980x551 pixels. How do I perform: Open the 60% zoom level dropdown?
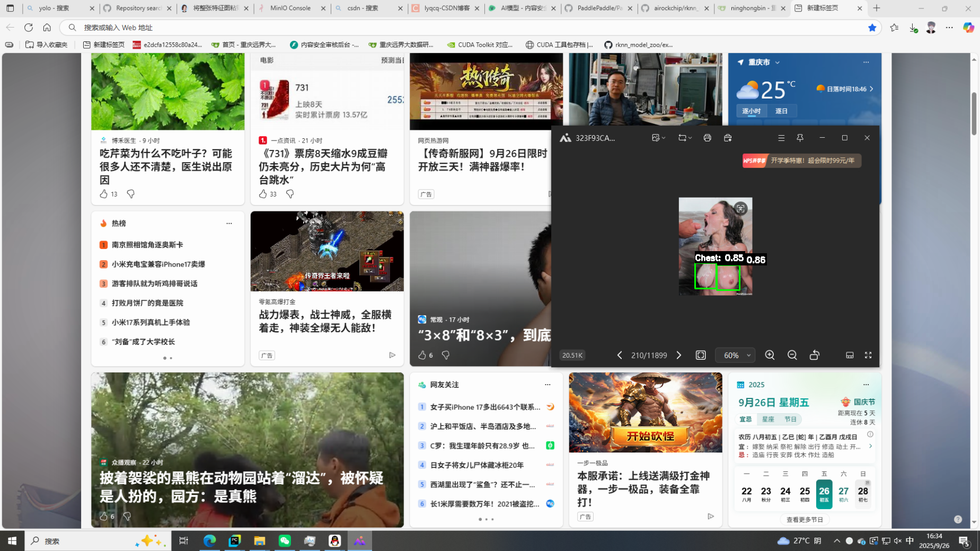click(735, 355)
